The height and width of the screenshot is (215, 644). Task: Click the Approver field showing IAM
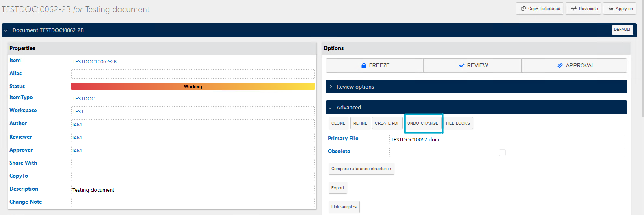tap(193, 150)
